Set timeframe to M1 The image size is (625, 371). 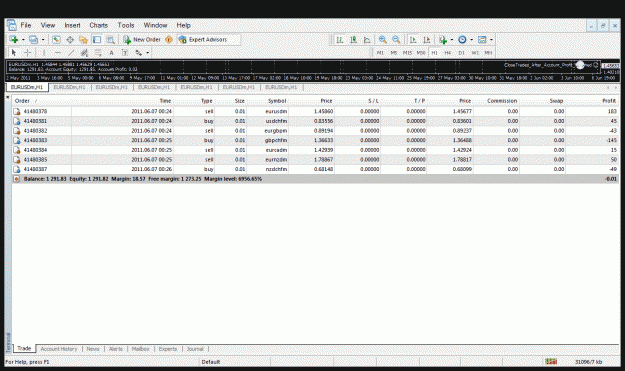[x=380, y=53]
